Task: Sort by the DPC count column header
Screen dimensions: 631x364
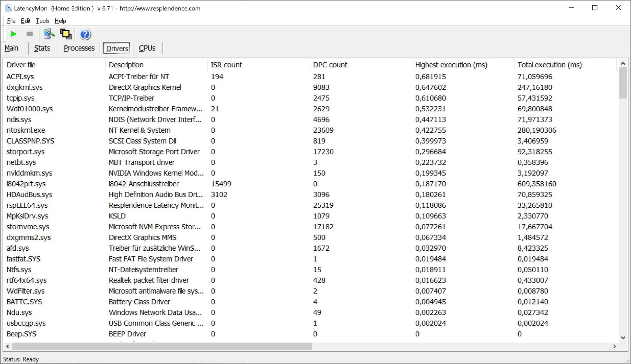Action: (x=330, y=65)
